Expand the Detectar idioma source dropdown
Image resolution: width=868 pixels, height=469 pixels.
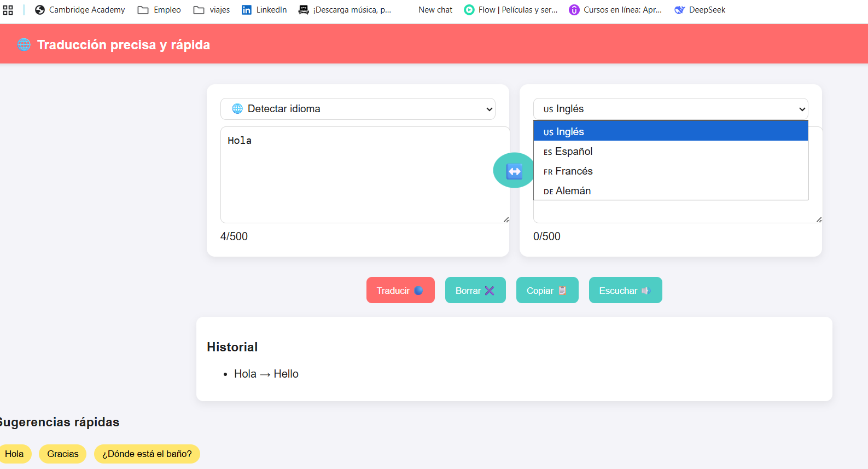(x=358, y=109)
